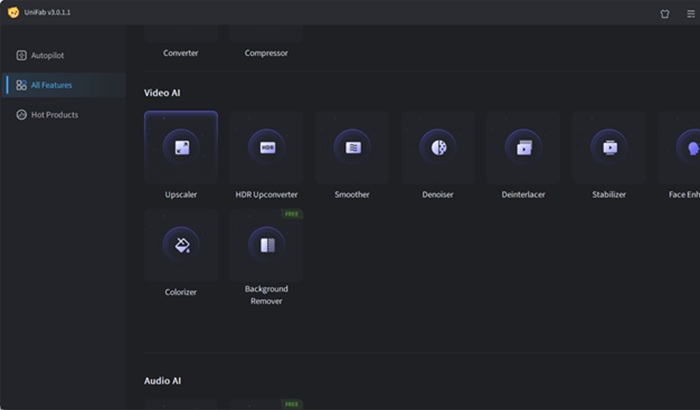The width and height of the screenshot is (700, 410).
Task: Click the Deinterlacer text label
Action: (x=523, y=194)
